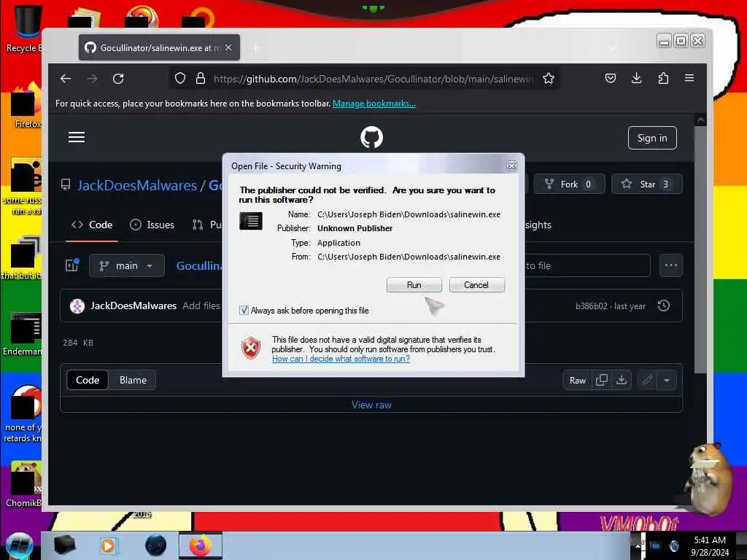
Task: Click the Manage bookmarks link
Action: coord(374,104)
